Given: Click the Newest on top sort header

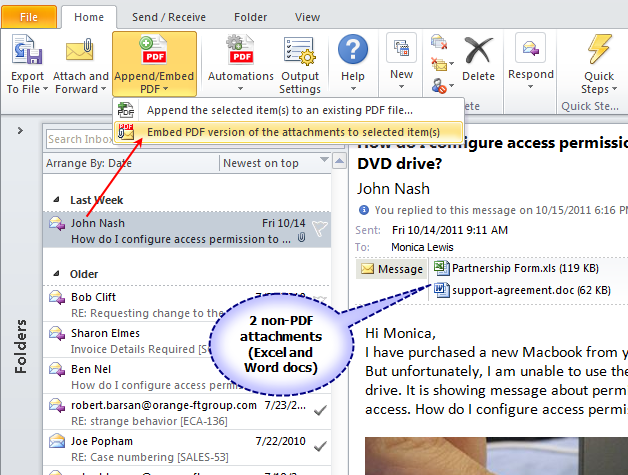Looking at the screenshot, I should click(261, 163).
